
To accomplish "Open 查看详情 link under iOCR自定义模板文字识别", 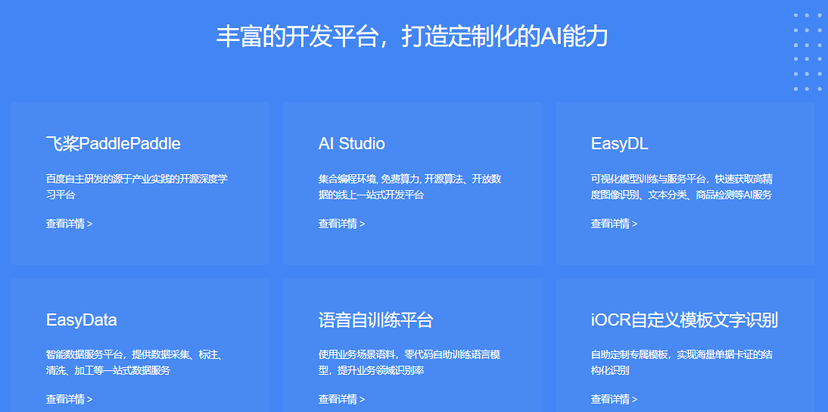I will [614, 399].
